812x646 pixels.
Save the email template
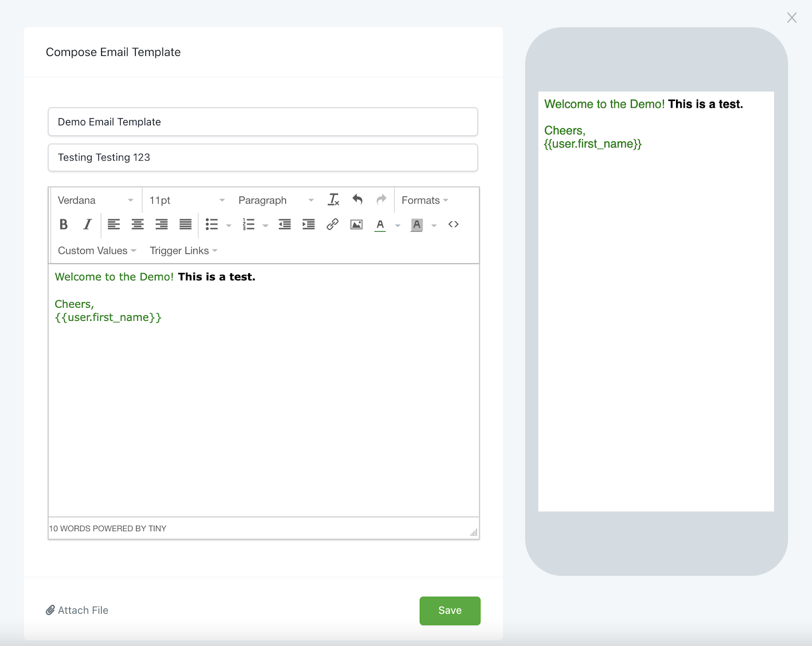[450, 610]
